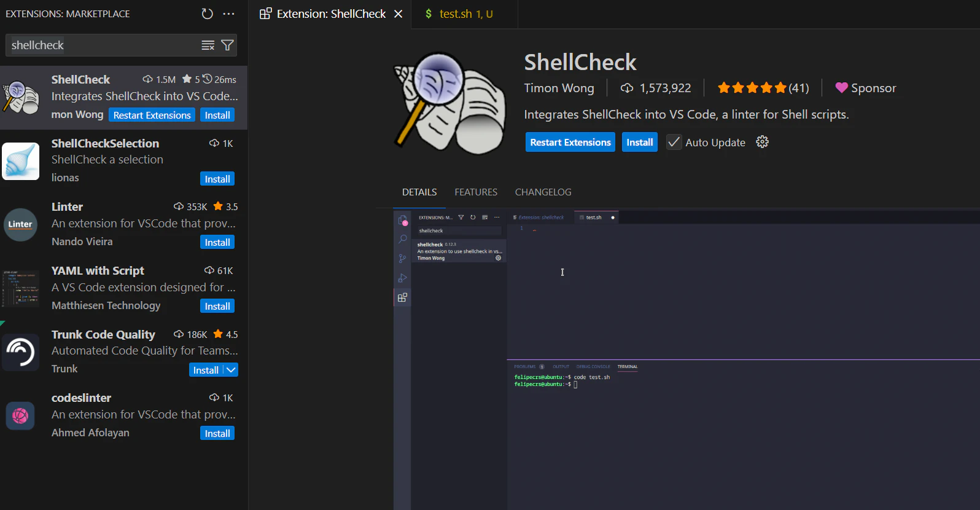Open Views and More Actions ellipsis menu
The height and width of the screenshot is (510, 980).
point(228,14)
